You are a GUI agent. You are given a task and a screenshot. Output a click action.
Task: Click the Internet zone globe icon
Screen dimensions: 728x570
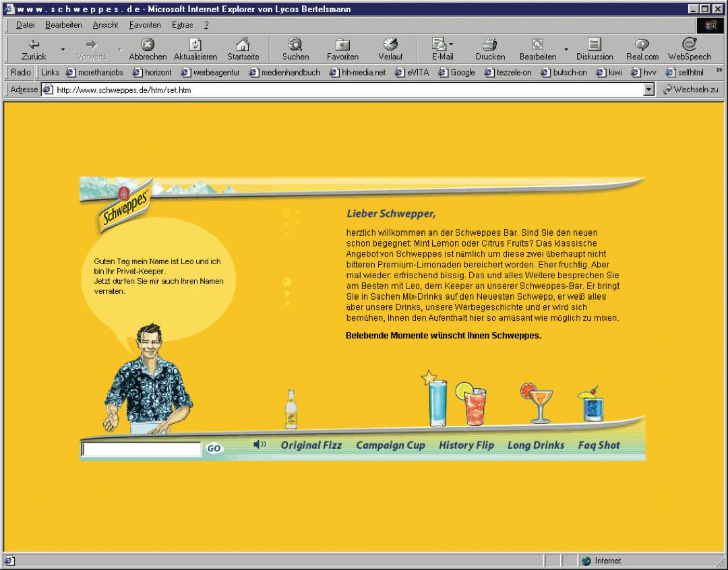point(586,561)
